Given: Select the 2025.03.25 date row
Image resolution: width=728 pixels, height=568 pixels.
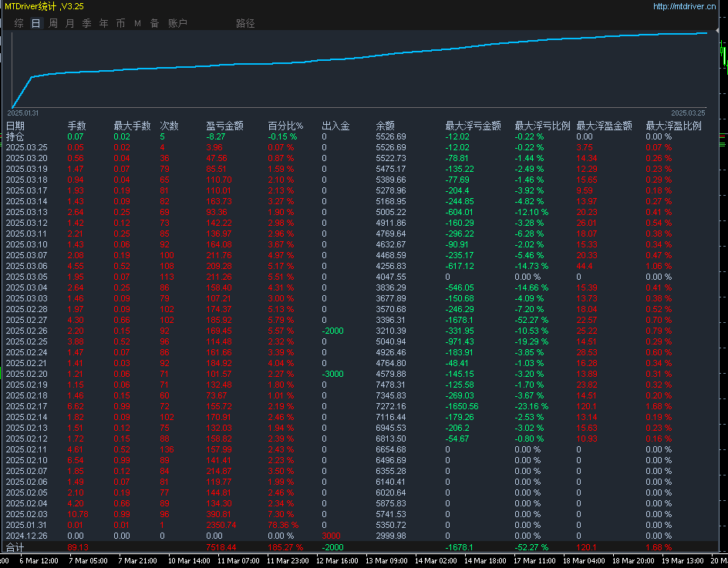Looking at the screenshot, I should [x=26, y=147].
